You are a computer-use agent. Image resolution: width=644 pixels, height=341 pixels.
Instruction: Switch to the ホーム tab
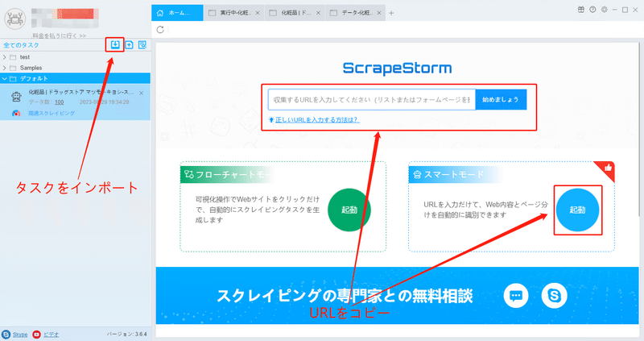[177, 13]
